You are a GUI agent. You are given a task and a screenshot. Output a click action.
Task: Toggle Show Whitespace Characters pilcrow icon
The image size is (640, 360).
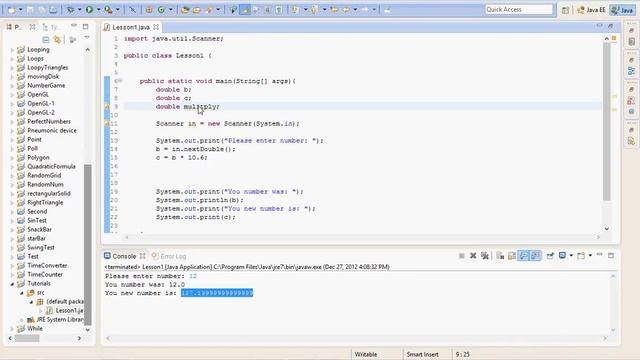point(279,9)
